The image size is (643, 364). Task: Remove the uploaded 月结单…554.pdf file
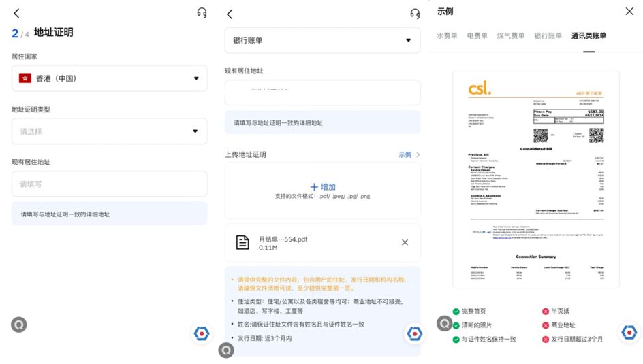click(x=405, y=242)
